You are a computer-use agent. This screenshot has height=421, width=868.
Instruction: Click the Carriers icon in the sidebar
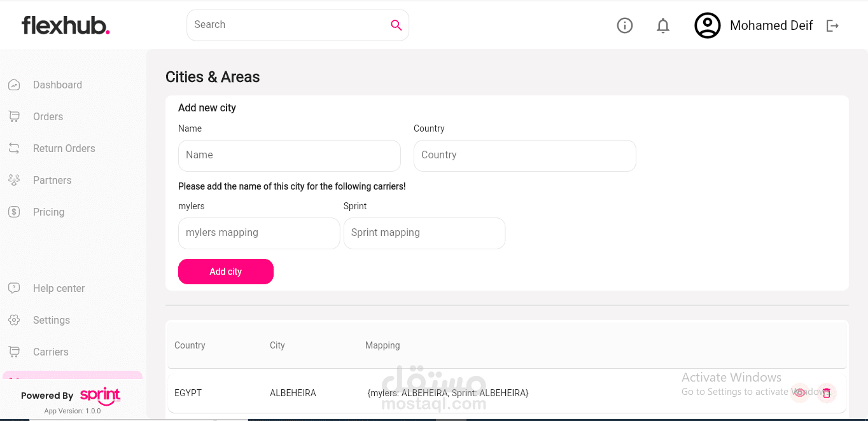point(14,352)
